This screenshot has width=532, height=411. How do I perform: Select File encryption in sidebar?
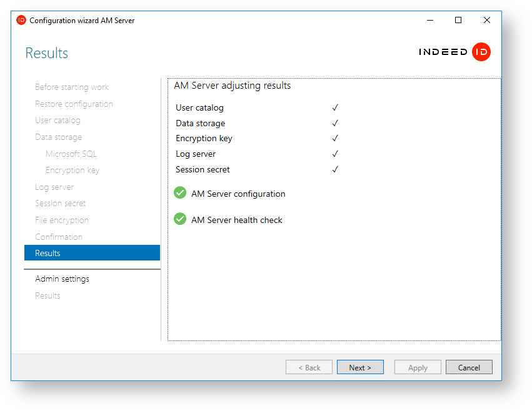tap(62, 220)
